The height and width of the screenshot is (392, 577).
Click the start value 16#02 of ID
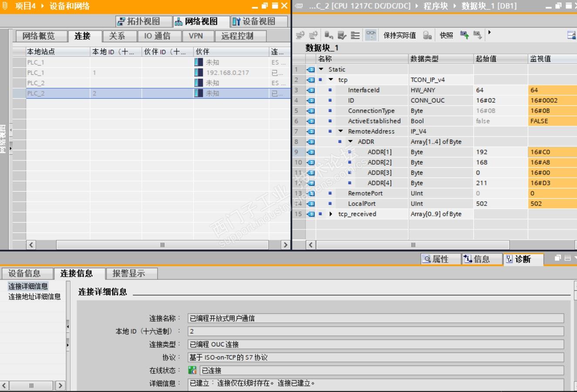pyautogui.click(x=500, y=100)
